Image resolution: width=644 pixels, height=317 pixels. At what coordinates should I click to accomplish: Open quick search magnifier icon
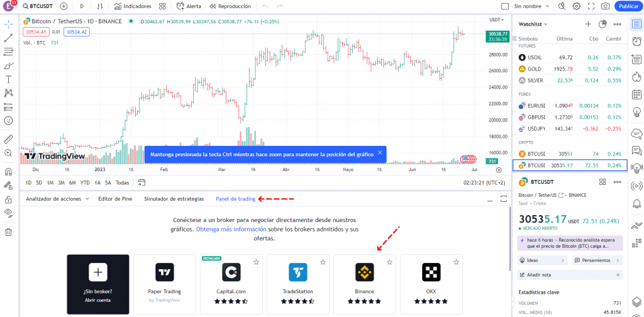[562, 6]
